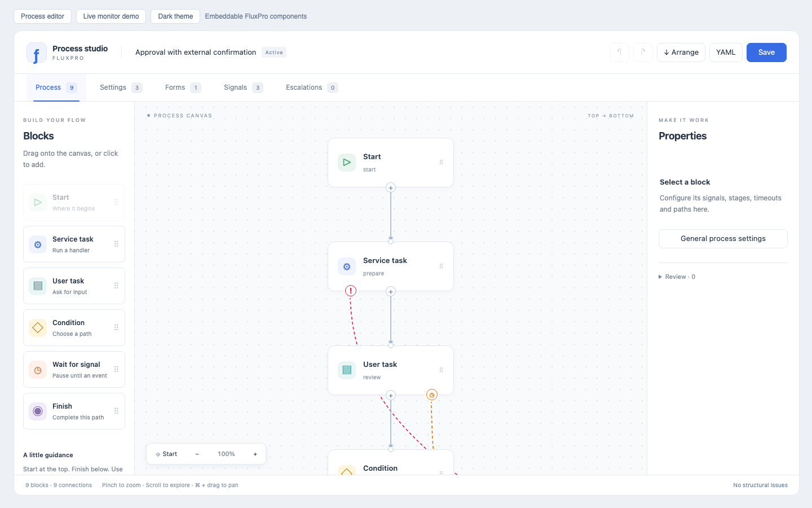Click the red error badge under the prepare node
This screenshot has width=812, height=508.
pos(351,291)
